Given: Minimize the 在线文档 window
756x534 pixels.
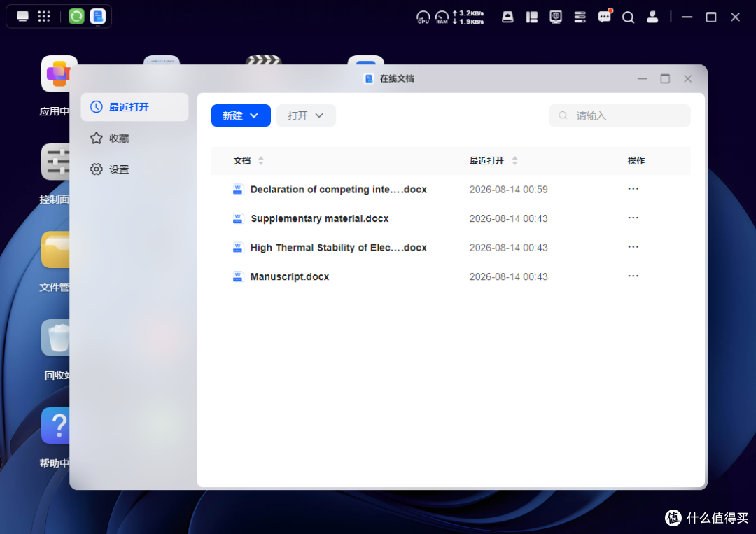Looking at the screenshot, I should click(x=642, y=78).
